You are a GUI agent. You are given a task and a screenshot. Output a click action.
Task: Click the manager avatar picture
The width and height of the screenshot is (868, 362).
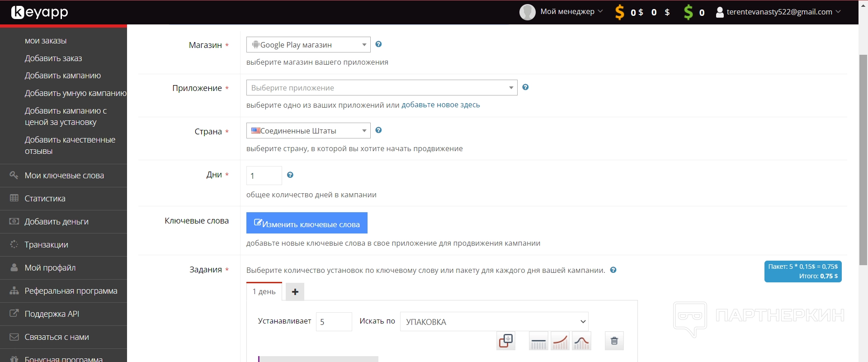[528, 12]
